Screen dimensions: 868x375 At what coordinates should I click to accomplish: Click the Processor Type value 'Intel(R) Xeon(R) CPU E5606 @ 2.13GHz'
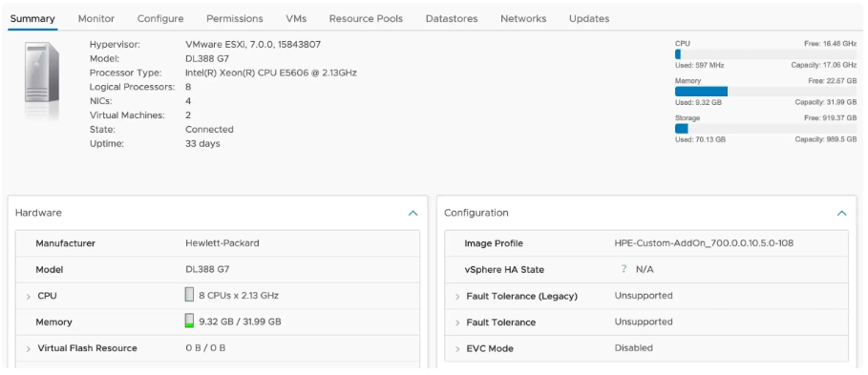(x=270, y=73)
